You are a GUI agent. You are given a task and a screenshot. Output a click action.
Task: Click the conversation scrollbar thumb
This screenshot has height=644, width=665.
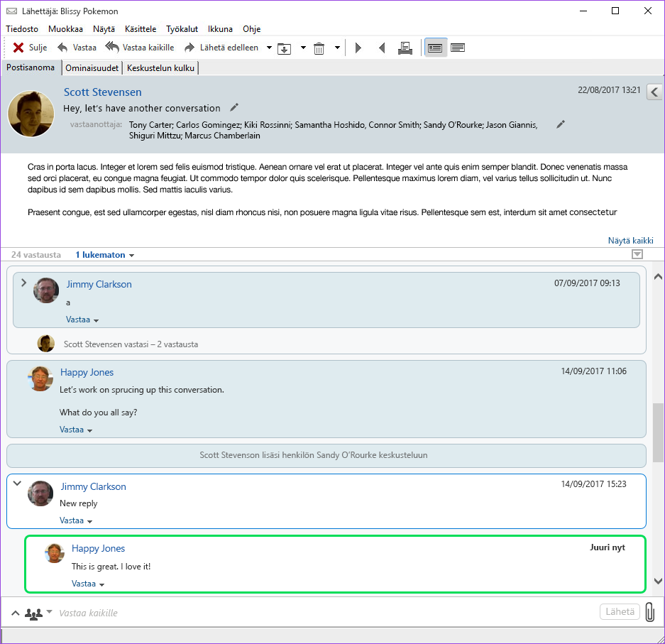[658, 432]
